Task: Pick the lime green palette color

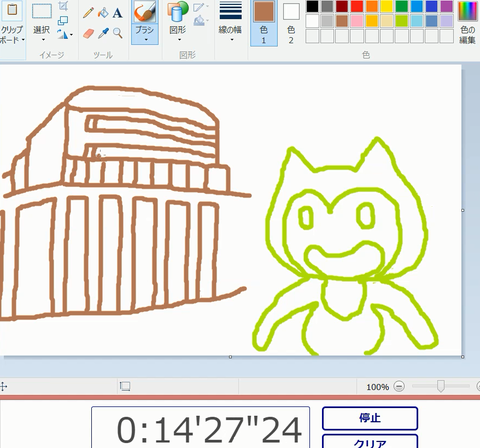Action: [x=402, y=21]
